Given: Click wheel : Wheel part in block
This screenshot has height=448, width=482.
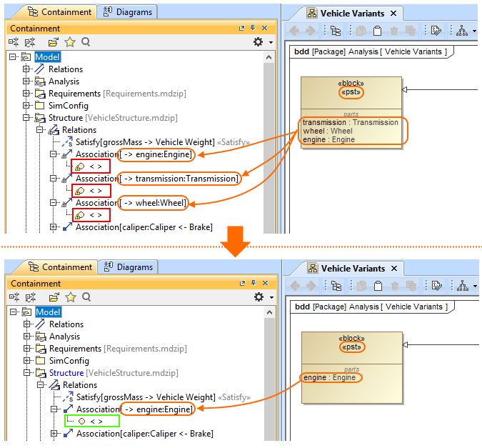Looking at the screenshot, I should tap(328, 131).
